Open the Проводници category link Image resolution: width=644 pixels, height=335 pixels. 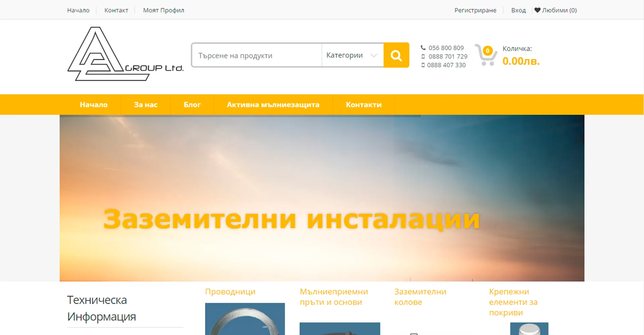(x=230, y=291)
